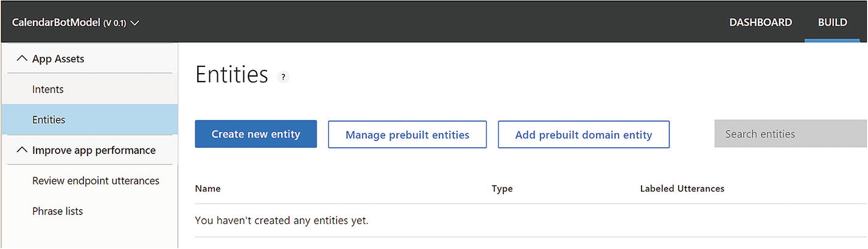The height and width of the screenshot is (249, 868).
Task: Go to Review endpoint utterances
Action: 96,181
